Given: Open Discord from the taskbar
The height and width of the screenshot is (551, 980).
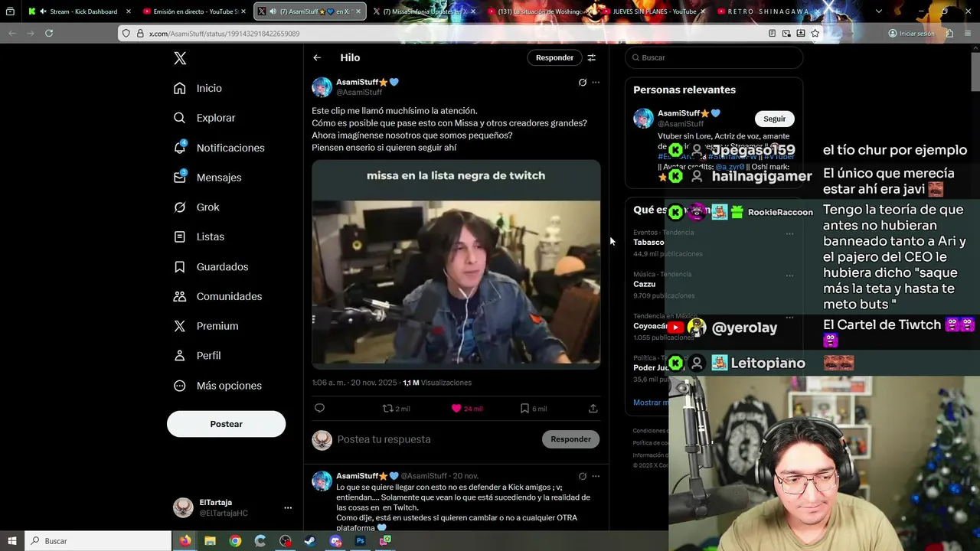Looking at the screenshot, I should click(335, 541).
